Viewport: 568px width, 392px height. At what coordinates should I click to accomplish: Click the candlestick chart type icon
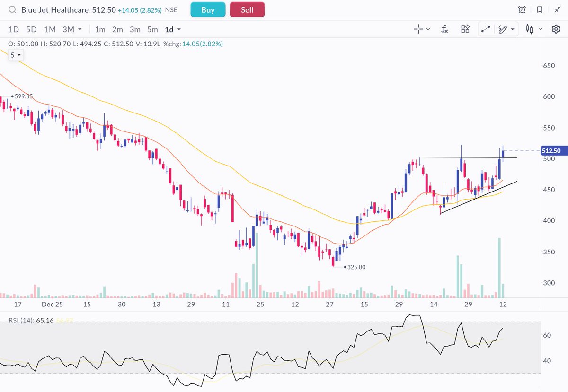(530, 29)
